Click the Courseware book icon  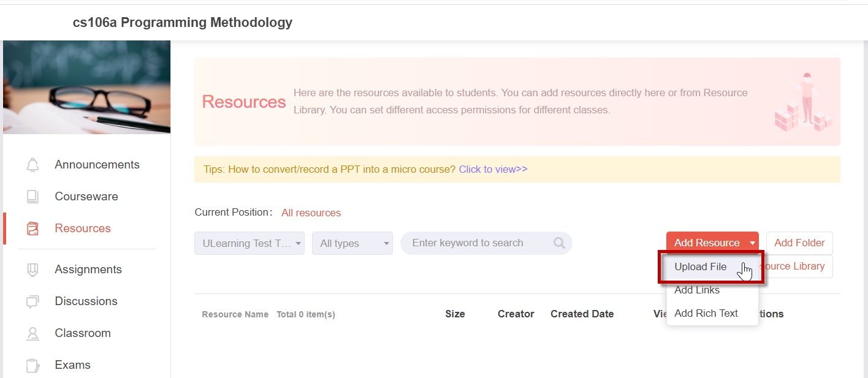coord(32,197)
